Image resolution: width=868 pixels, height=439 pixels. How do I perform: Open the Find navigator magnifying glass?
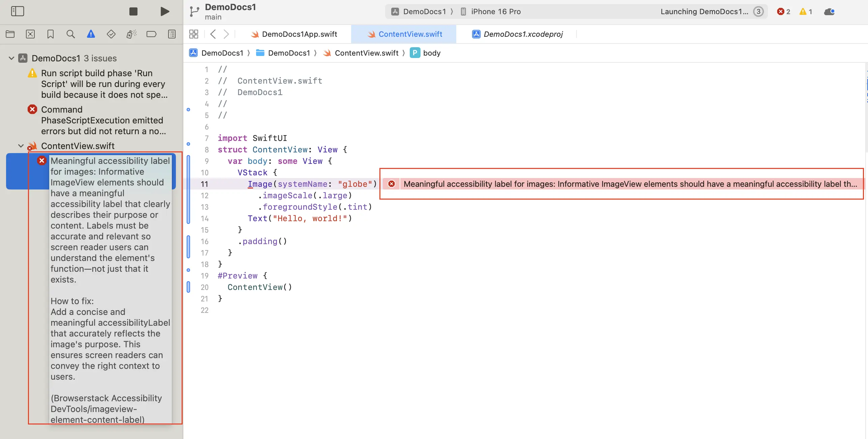click(71, 34)
